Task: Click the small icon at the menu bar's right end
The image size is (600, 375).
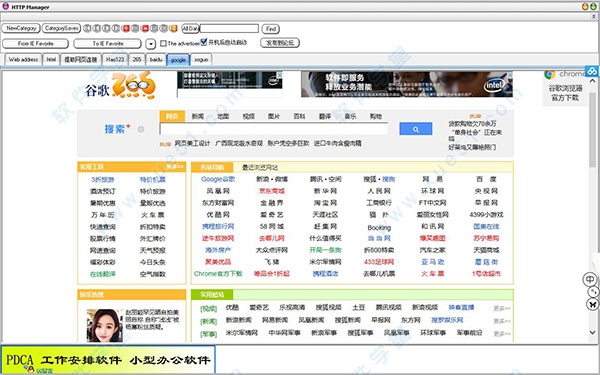Action: [594, 16]
